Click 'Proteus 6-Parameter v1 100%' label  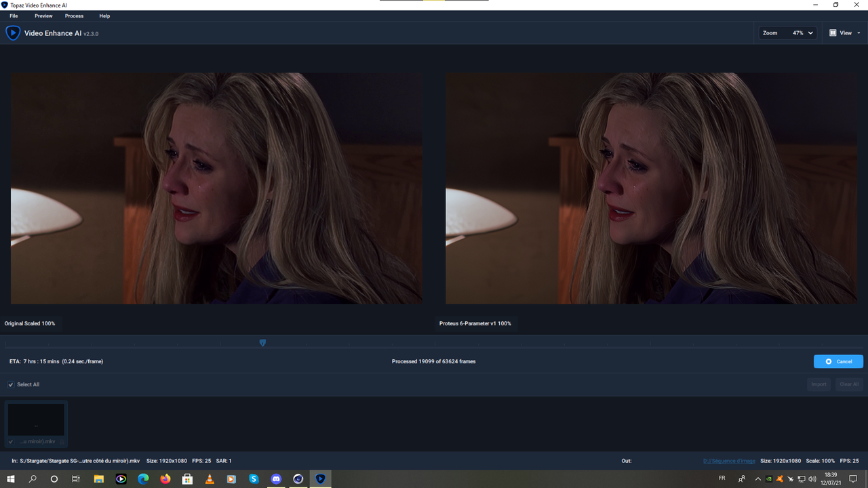(475, 323)
